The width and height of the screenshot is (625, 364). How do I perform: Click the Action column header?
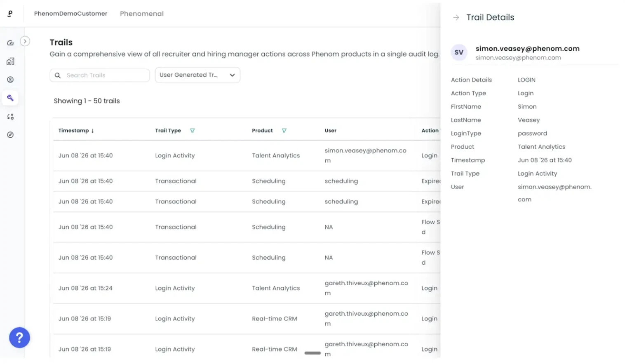click(x=430, y=131)
